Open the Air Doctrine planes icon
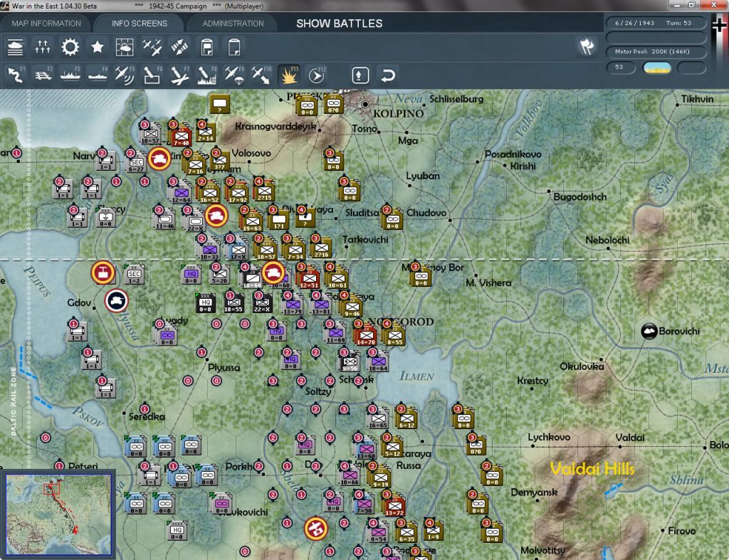This screenshot has width=729, height=560. pos(152,48)
